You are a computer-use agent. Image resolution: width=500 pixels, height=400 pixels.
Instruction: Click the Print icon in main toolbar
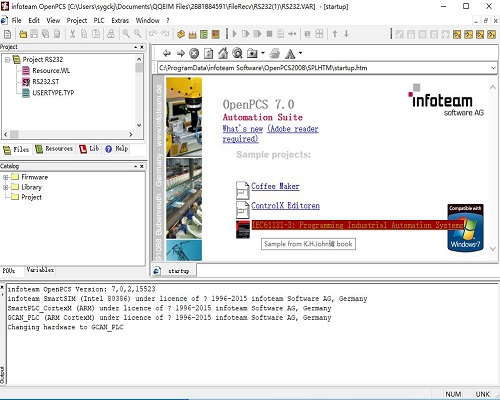[111, 34]
